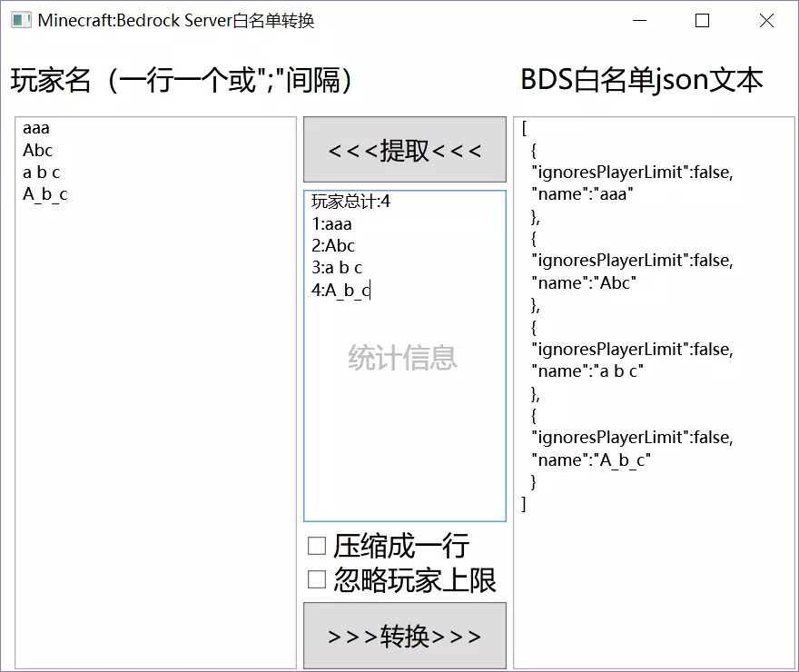The image size is (799, 672).
Task: Click the "name":"A_b_c" JSON line
Action: tap(590, 460)
